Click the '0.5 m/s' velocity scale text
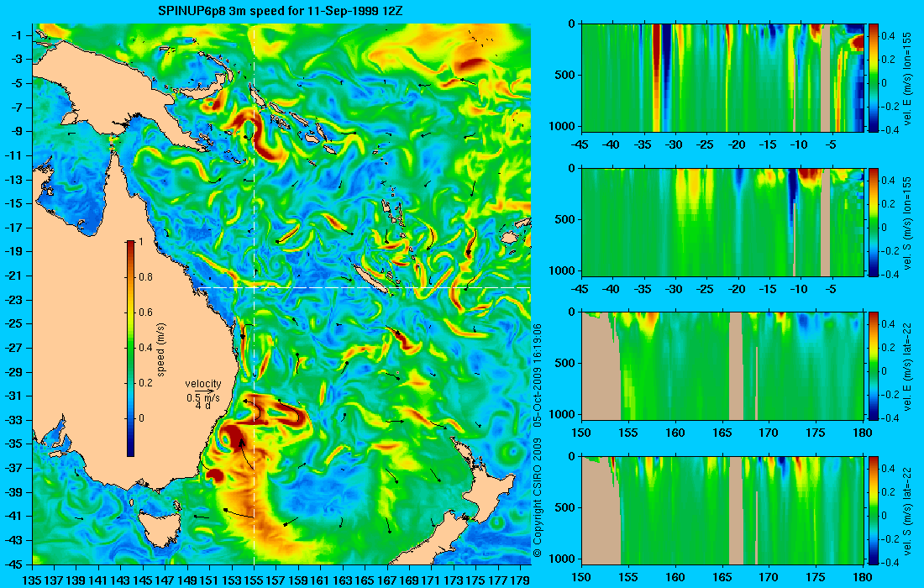 [202, 398]
